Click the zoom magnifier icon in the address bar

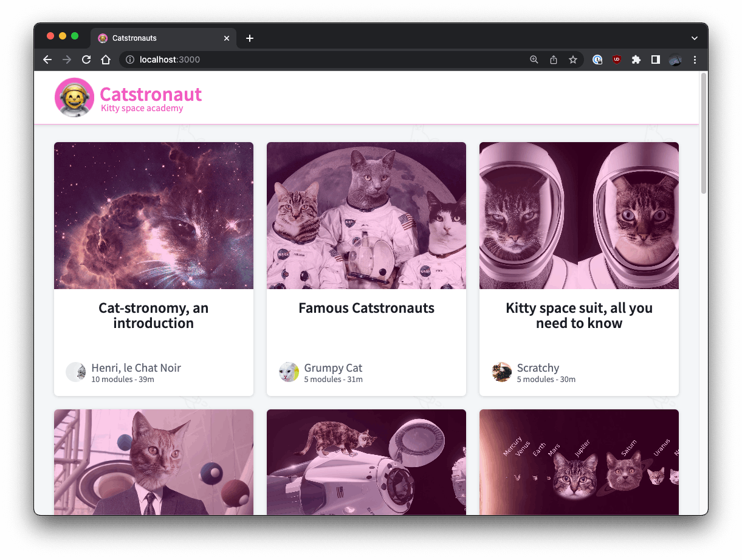[x=534, y=60]
